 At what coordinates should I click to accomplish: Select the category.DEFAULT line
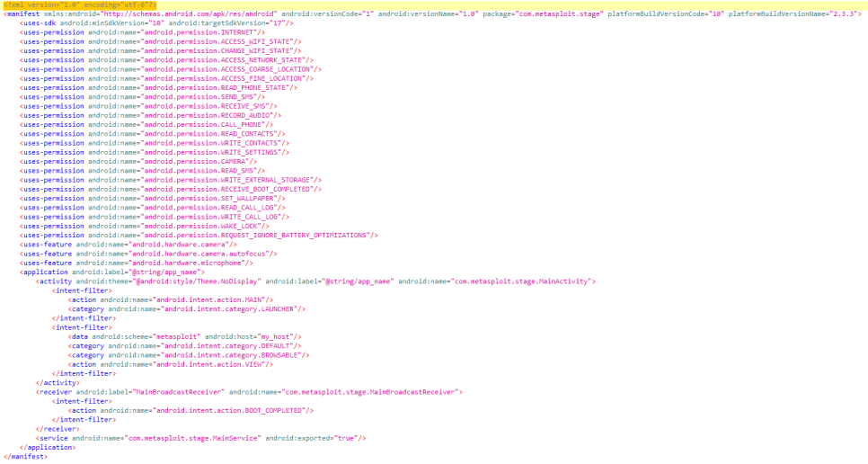pyautogui.click(x=185, y=346)
